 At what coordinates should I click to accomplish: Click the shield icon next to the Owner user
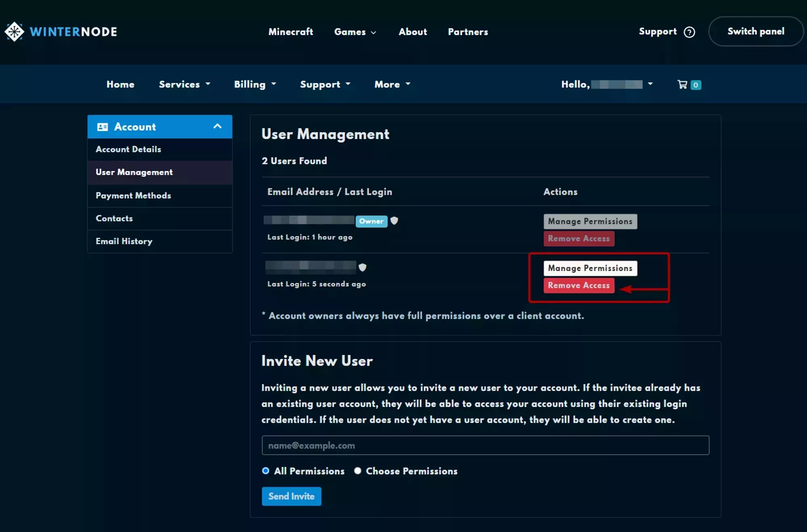pos(394,221)
